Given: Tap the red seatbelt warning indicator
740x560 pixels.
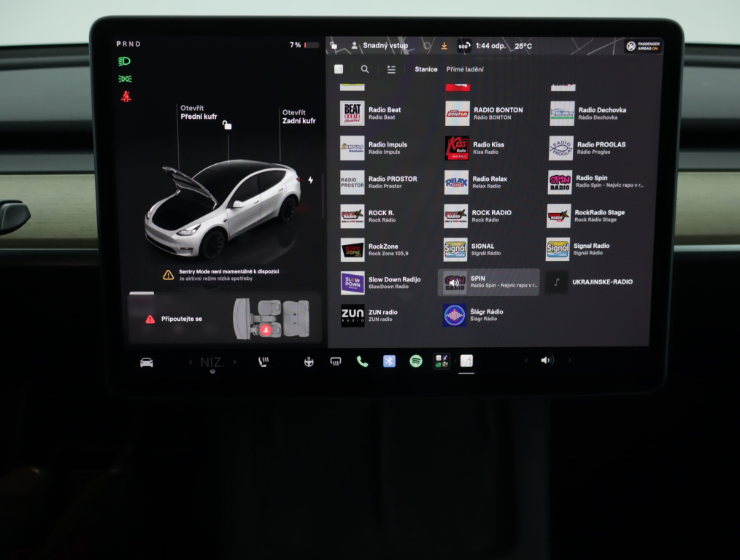Looking at the screenshot, I should (x=126, y=97).
